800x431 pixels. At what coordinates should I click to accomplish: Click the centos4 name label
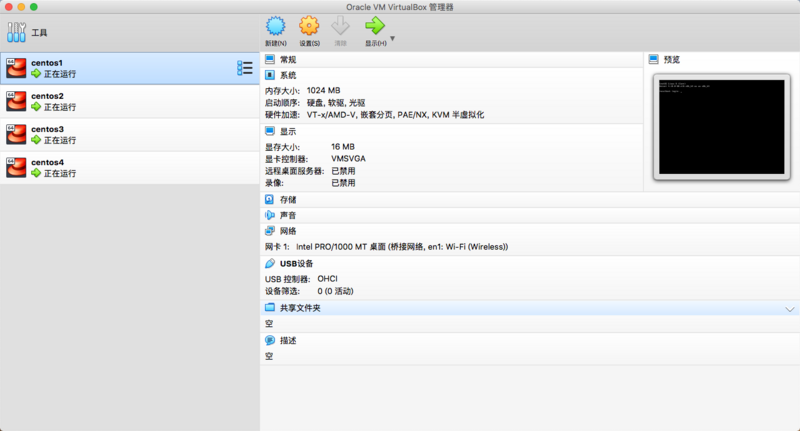[47, 162]
